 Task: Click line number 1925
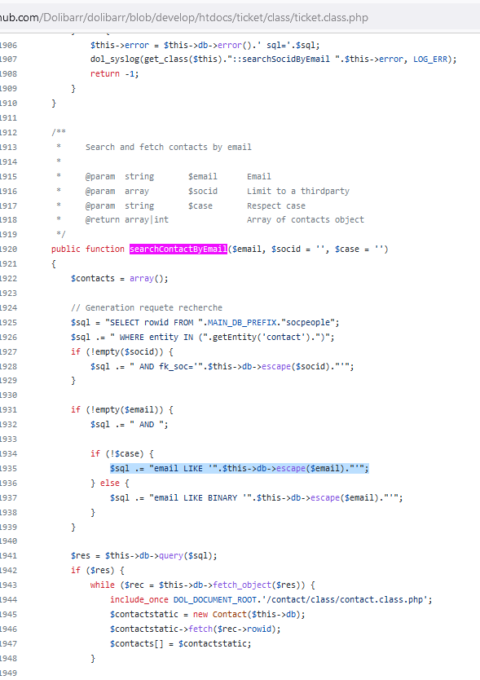9,322
